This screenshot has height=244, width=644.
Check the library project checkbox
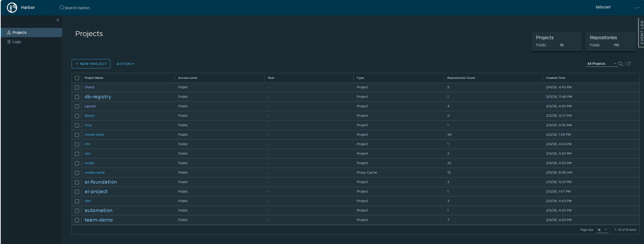(77, 116)
